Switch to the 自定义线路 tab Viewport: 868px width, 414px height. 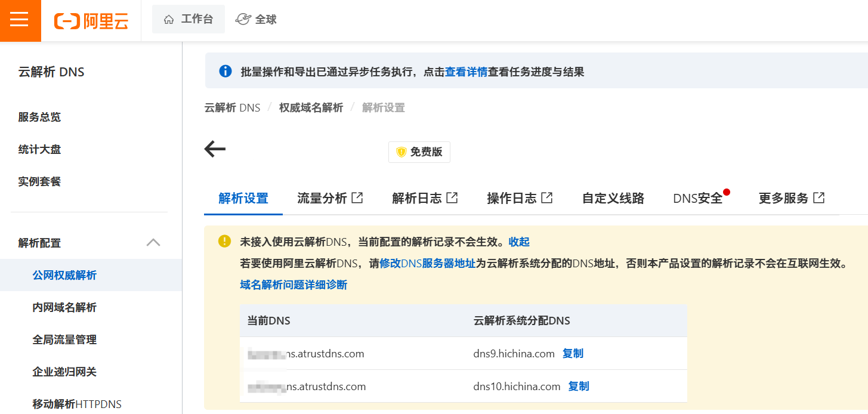(x=613, y=198)
